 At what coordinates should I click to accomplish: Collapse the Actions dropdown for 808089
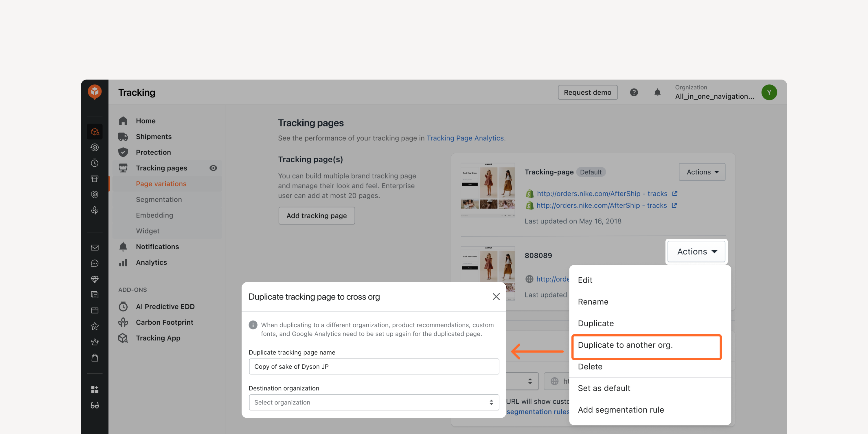[696, 252]
